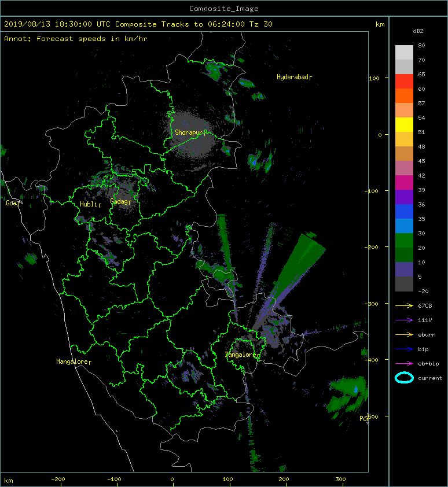Pick the amber 51 dBZ swatch
This screenshot has width=448, height=487.
(404, 139)
